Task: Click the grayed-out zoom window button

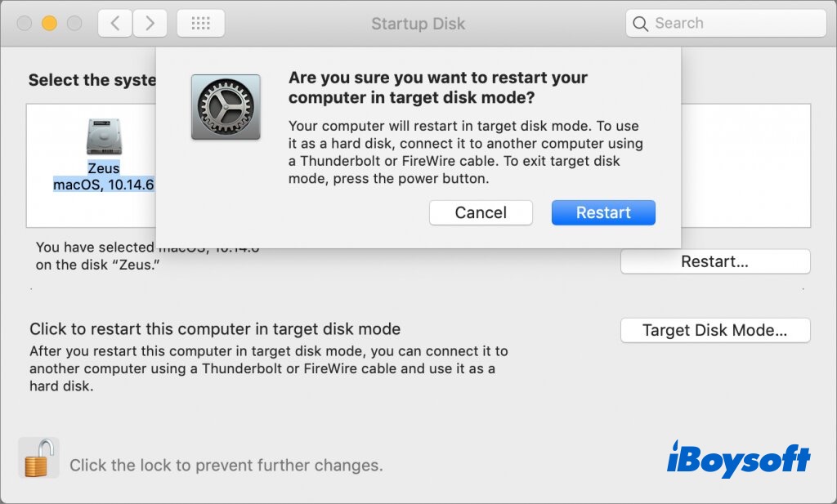Action: click(74, 24)
